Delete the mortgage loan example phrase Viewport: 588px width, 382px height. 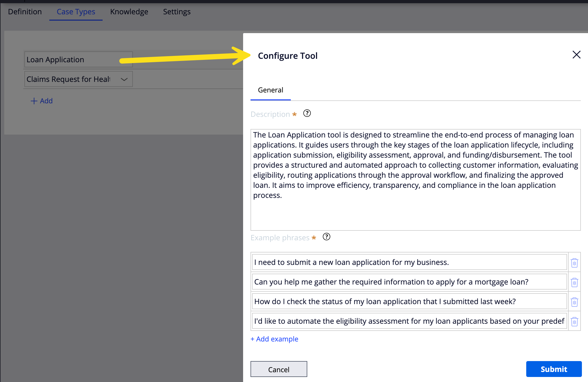pyautogui.click(x=574, y=282)
